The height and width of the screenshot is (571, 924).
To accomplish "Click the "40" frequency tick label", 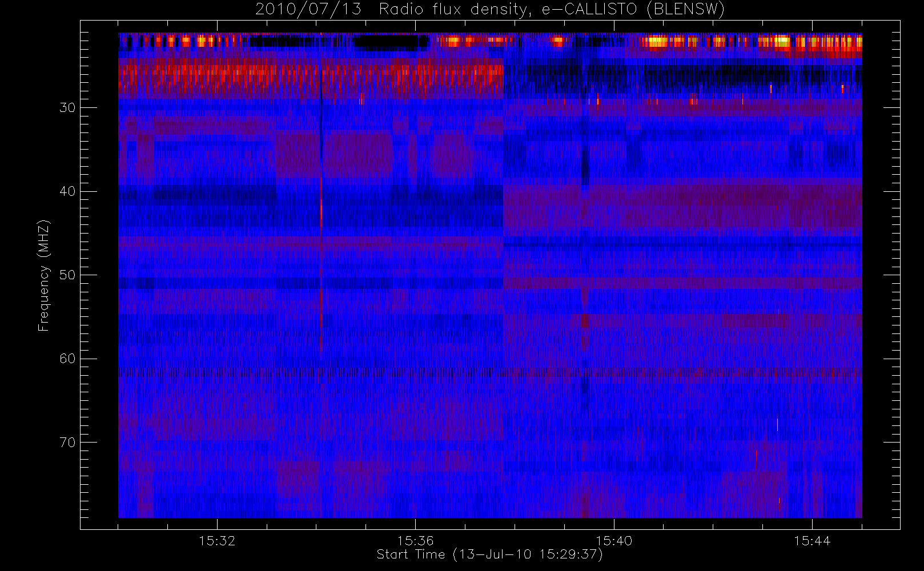I will pyautogui.click(x=67, y=191).
